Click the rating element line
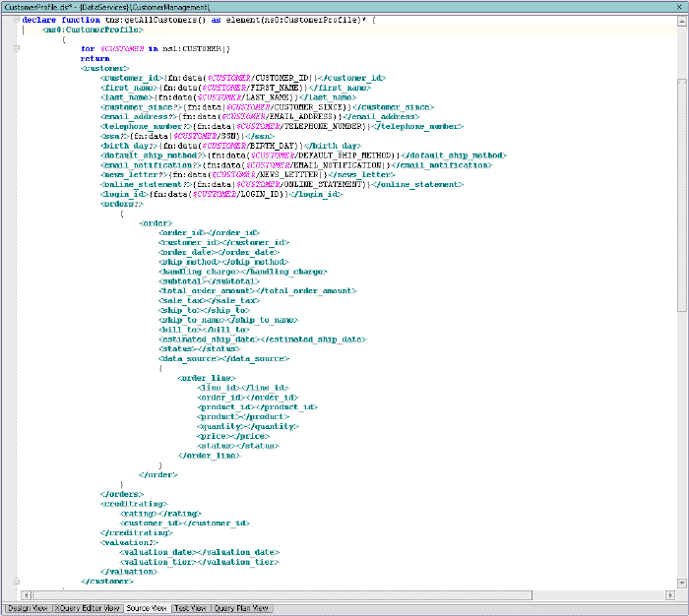 [x=160, y=514]
